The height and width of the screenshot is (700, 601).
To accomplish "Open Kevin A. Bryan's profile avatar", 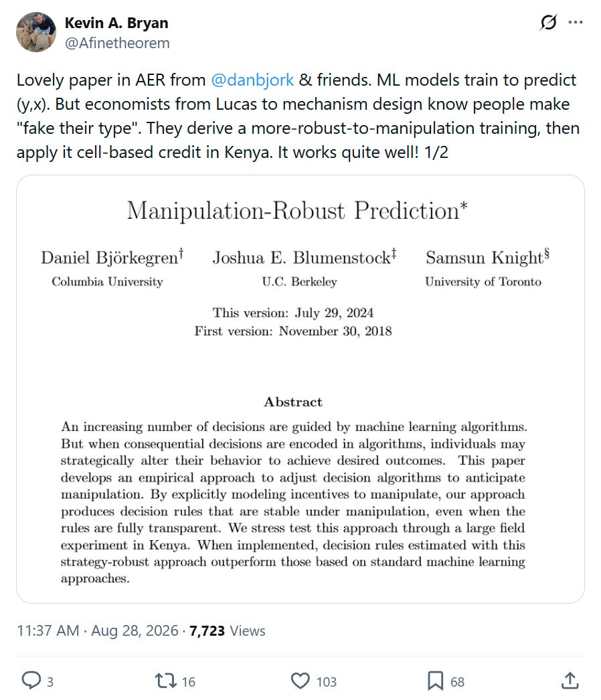I will click(x=36, y=32).
